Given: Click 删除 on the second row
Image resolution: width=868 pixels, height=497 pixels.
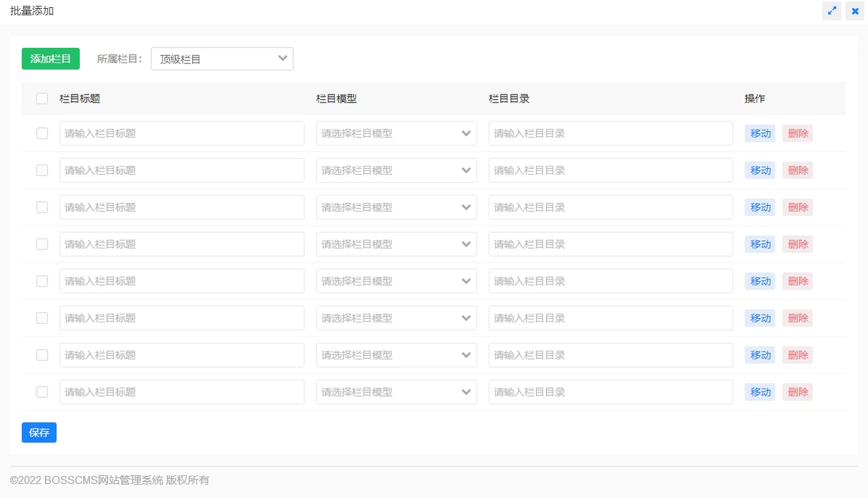Looking at the screenshot, I should click(797, 170).
